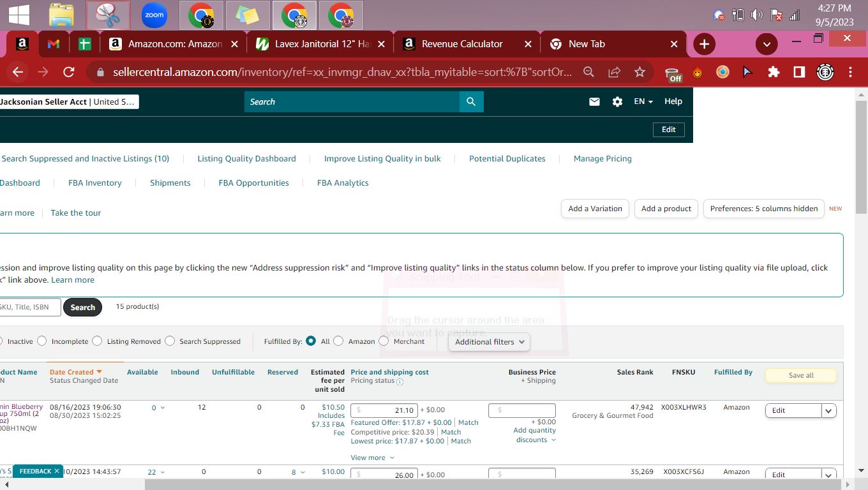
Task: Expand the Available 0 quantity dropdown
Action: coord(158,408)
